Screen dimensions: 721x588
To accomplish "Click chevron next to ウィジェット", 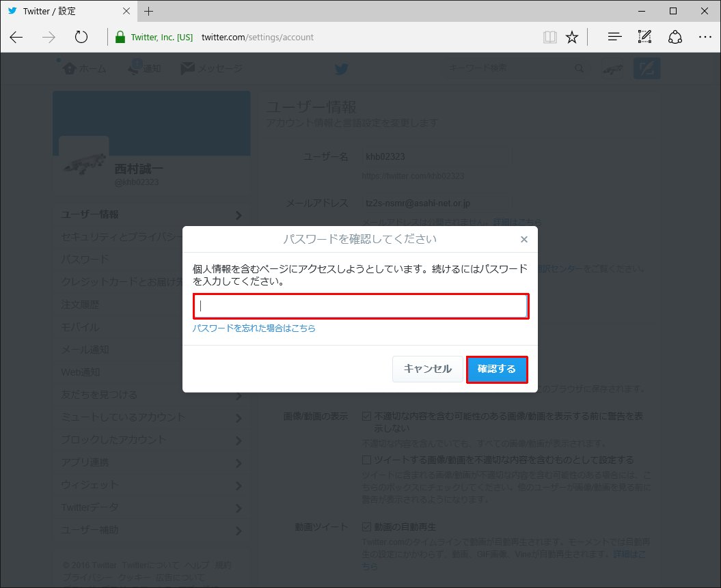I will tap(239, 486).
